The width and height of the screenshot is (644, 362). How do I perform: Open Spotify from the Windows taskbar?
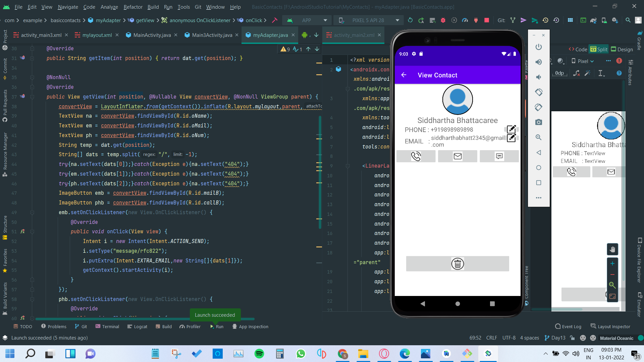coord(259,354)
